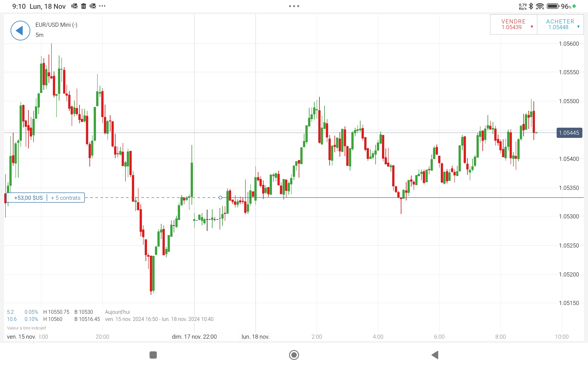Screen dimensions: 588x367
Task: Tap the trash notification icon in status bar
Action: pyautogui.click(x=84, y=6)
